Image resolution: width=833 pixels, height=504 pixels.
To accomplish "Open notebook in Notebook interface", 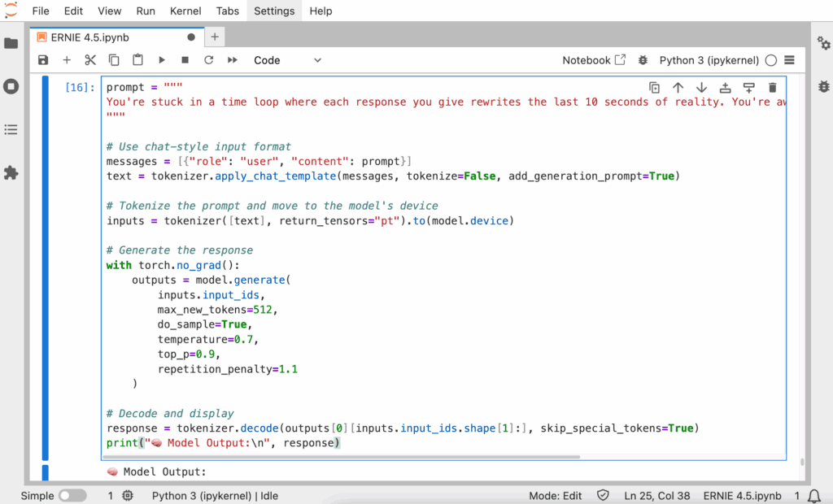I will [x=594, y=60].
